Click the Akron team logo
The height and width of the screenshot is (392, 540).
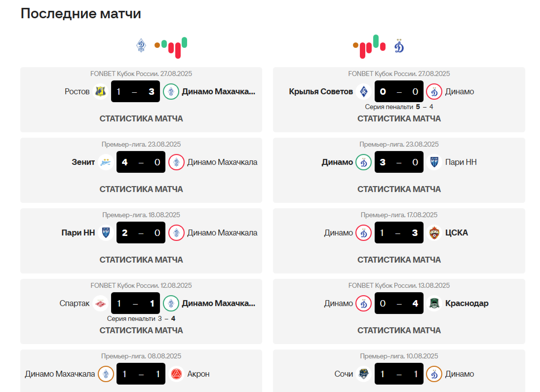(176, 374)
